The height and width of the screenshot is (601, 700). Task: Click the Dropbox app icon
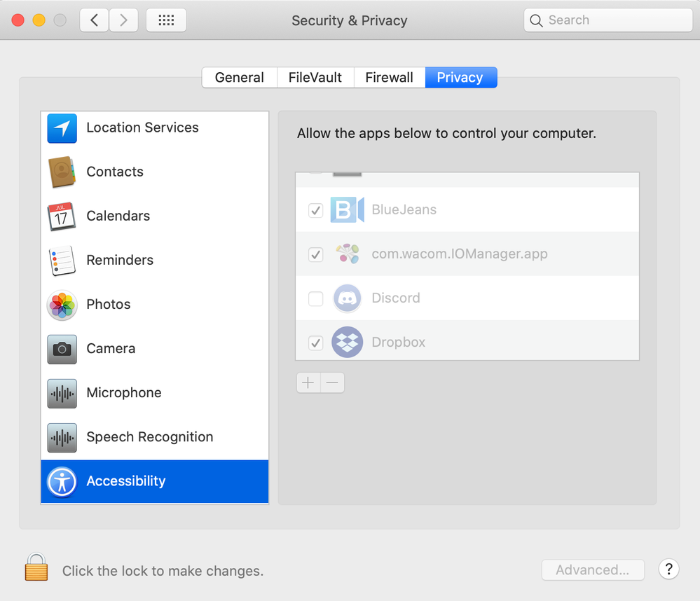tap(348, 343)
